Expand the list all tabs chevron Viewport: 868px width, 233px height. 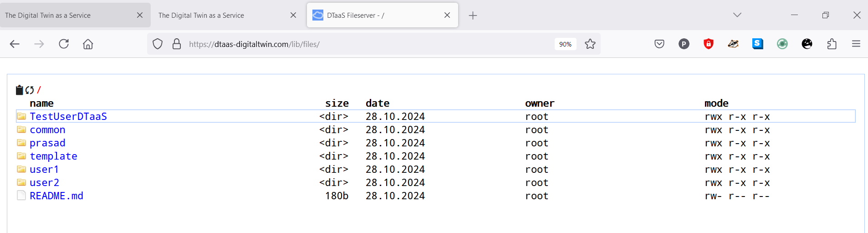pyautogui.click(x=737, y=15)
